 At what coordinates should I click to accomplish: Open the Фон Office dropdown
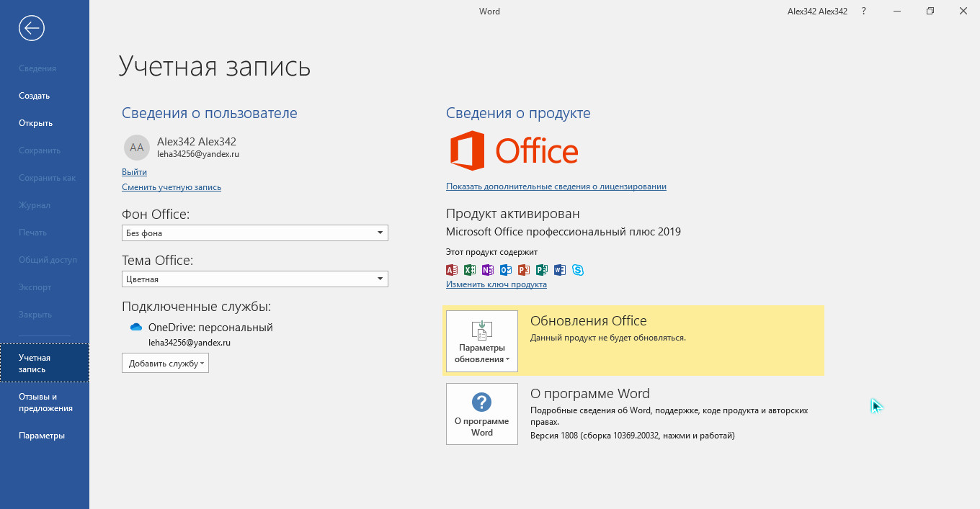[x=254, y=233]
